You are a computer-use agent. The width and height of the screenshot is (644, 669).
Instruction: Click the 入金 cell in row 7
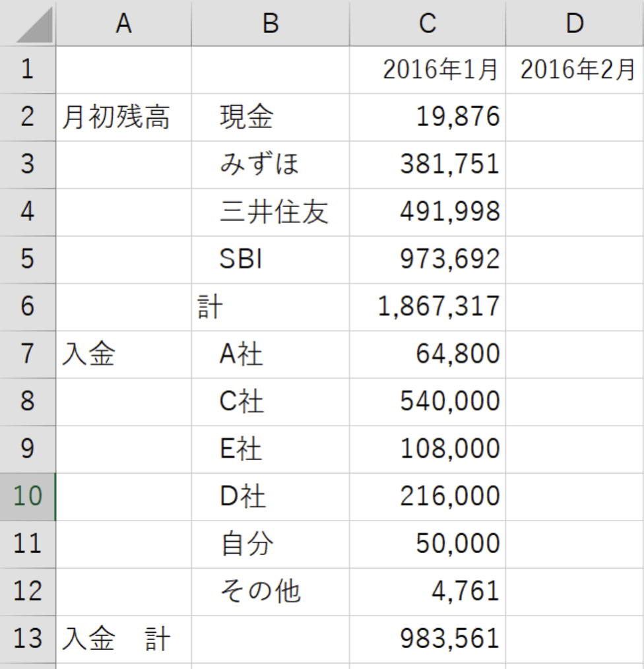pos(124,354)
